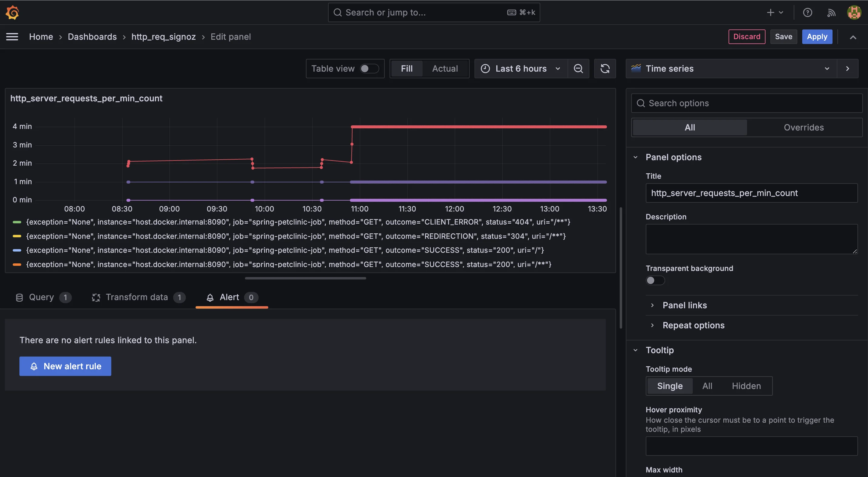Set tooltip mode to All
This screenshot has height=477, width=868.
pos(707,386)
